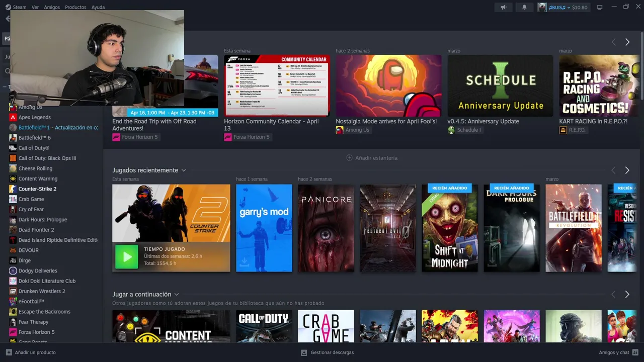644x362 pixels.
Task: Open the Battlefield 1 Revolution cover
Action: pyautogui.click(x=574, y=228)
